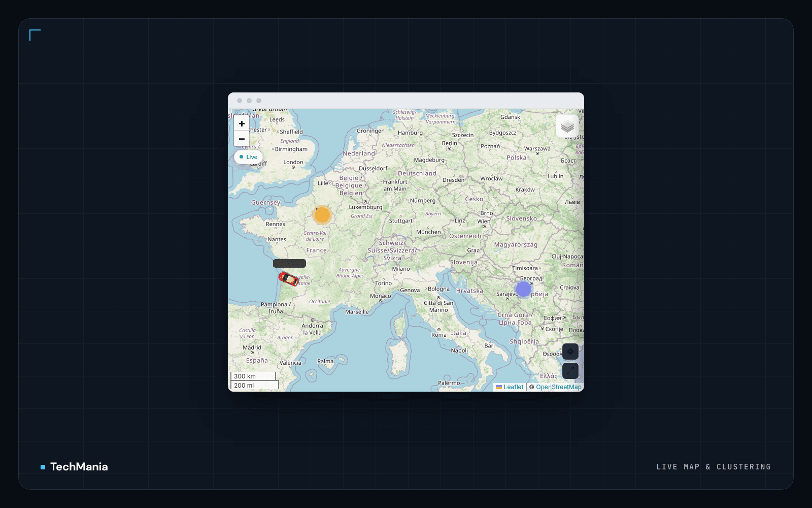
Task: Click the fullscreen expand button
Action: [x=570, y=371]
